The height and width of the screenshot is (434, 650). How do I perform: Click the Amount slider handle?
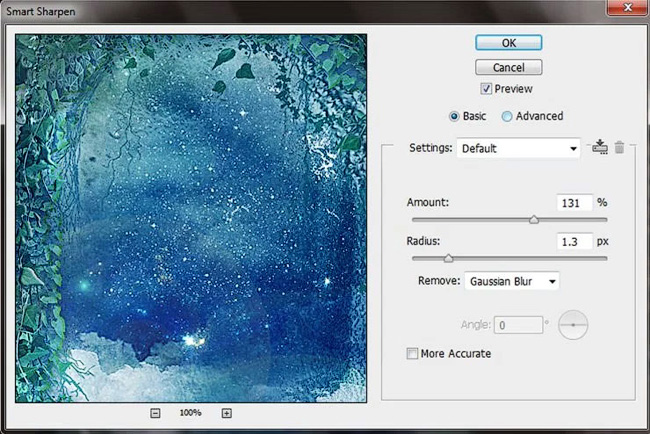tap(534, 219)
